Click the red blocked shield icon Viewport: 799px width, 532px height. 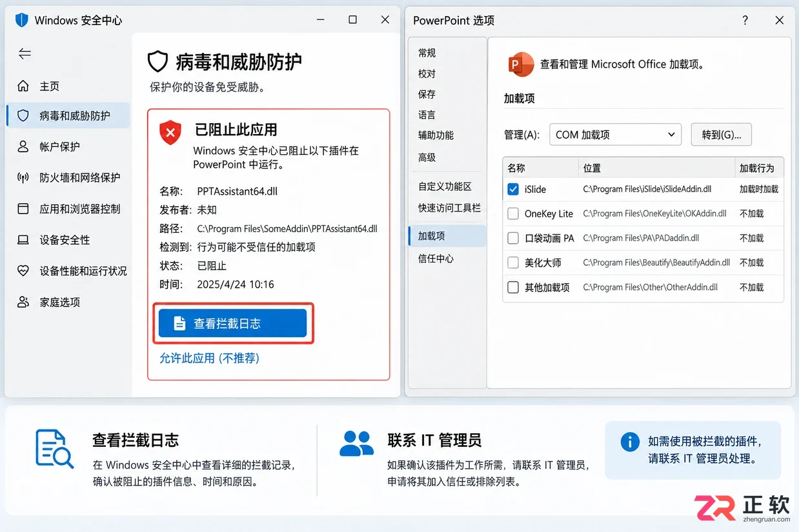point(170,132)
